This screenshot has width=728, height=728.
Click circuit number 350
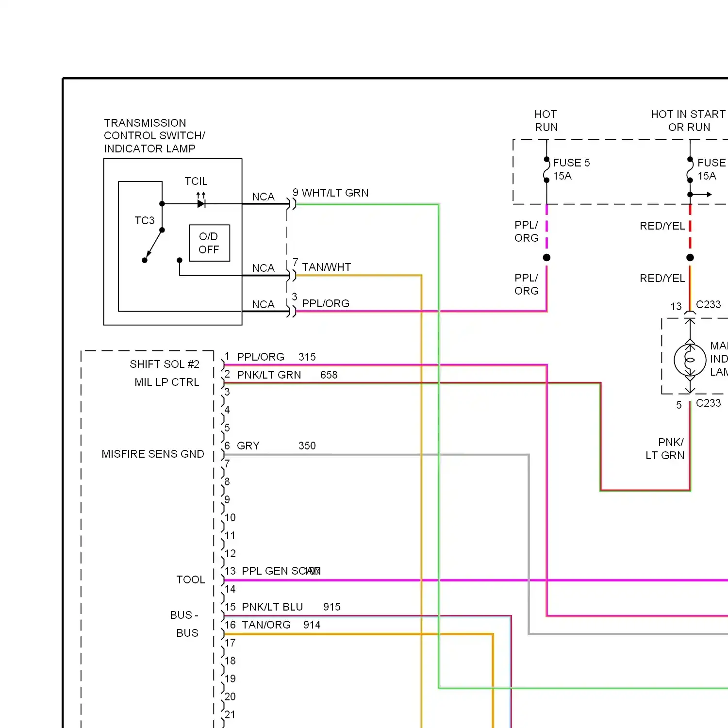pyautogui.click(x=307, y=446)
